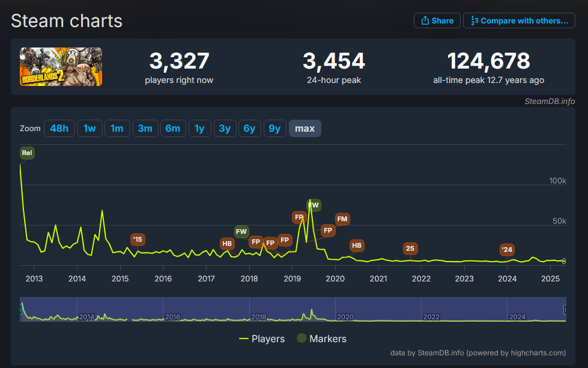Switch to the 9y zoom range
This screenshot has height=368, width=588.
pos(274,129)
